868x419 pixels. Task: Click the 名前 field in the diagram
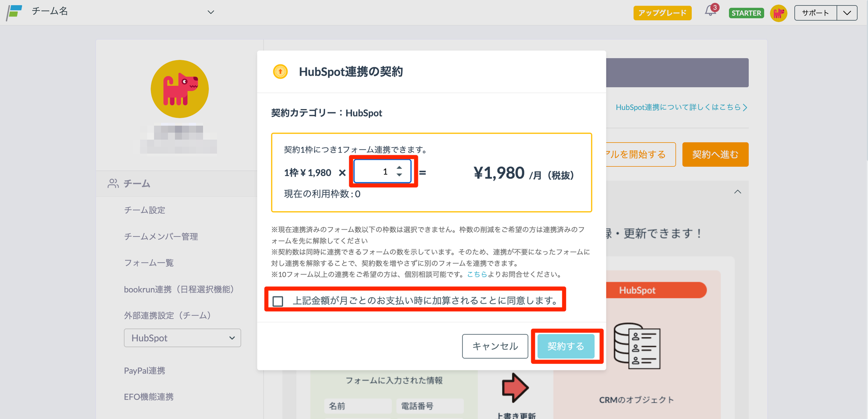click(358, 406)
